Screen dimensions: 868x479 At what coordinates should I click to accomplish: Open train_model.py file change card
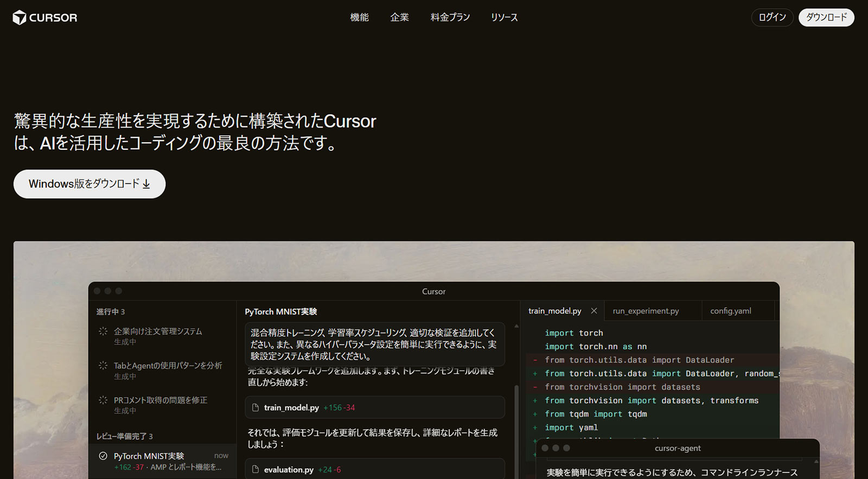(x=375, y=407)
